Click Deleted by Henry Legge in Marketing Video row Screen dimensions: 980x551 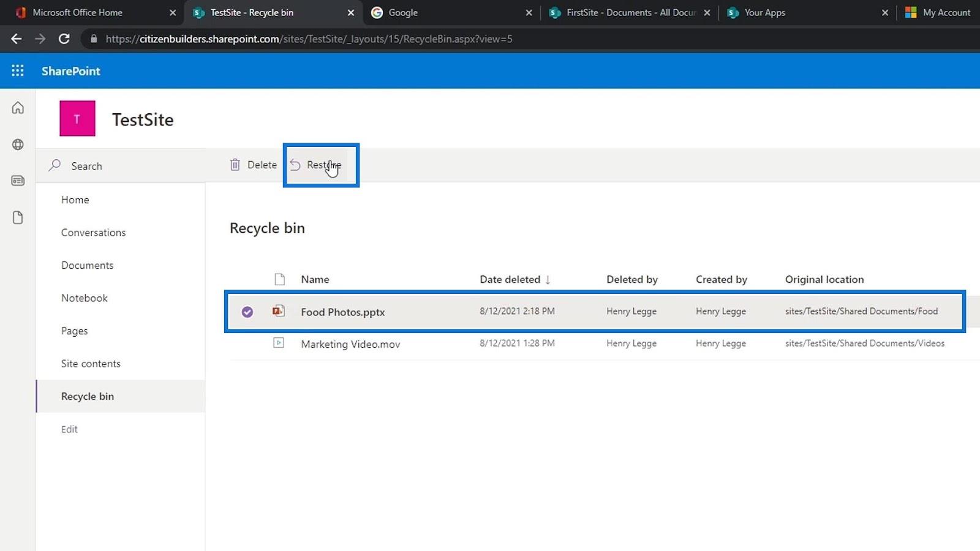(631, 343)
